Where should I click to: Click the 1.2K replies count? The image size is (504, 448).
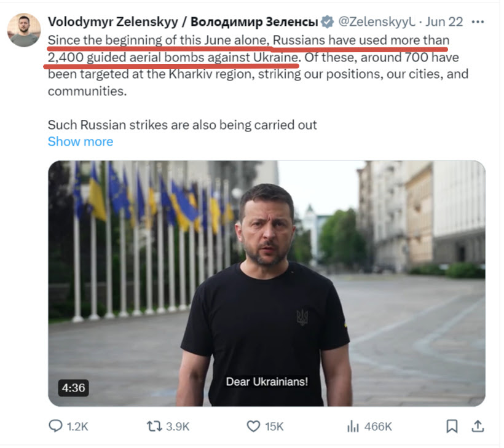tap(77, 426)
